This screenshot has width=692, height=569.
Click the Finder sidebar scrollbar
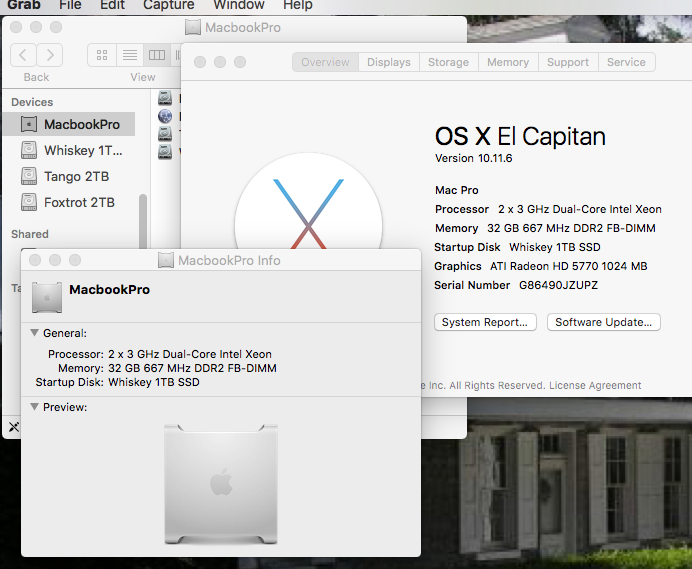tap(143, 221)
